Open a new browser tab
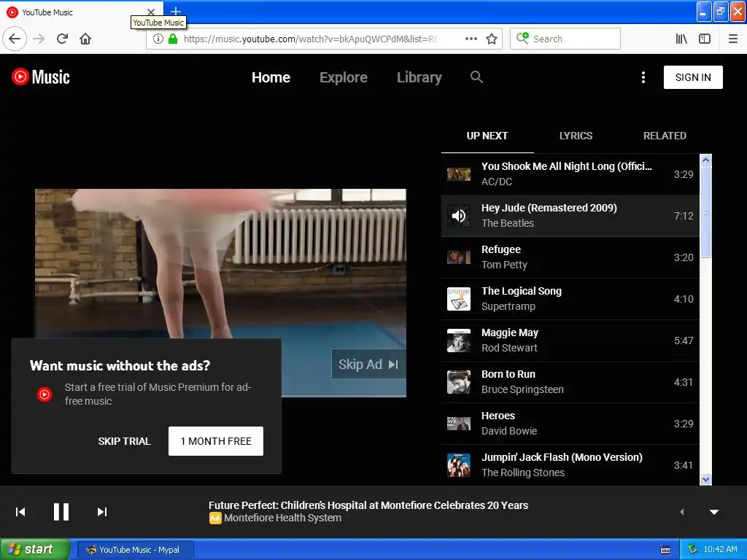The image size is (747, 560). click(x=176, y=11)
